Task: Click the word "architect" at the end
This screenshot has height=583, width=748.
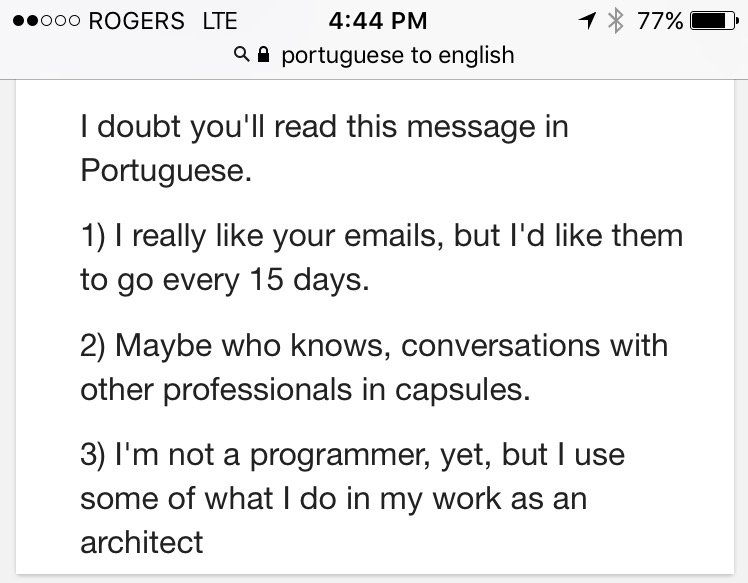Action: pyautogui.click(x=142, y=541)
